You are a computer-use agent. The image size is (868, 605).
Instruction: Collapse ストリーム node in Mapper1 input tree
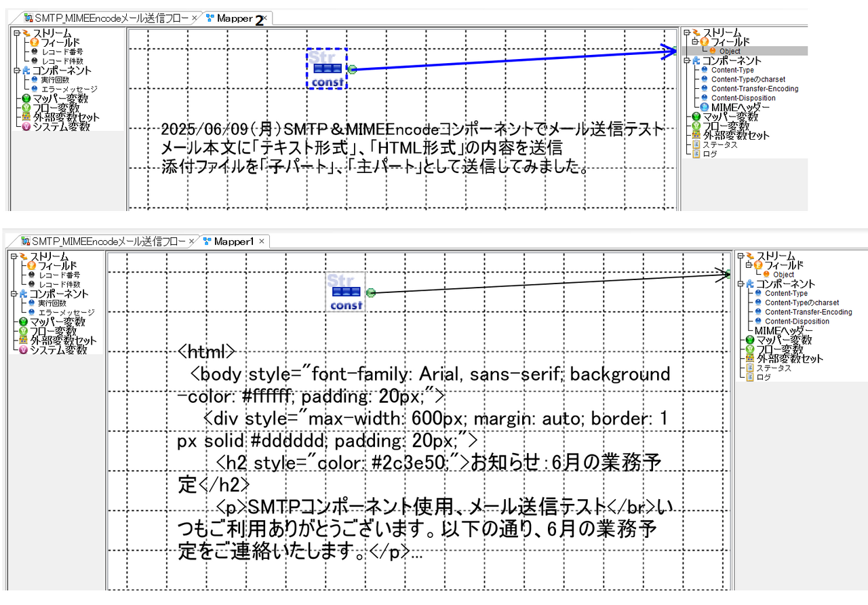click(x=15, y=256)
